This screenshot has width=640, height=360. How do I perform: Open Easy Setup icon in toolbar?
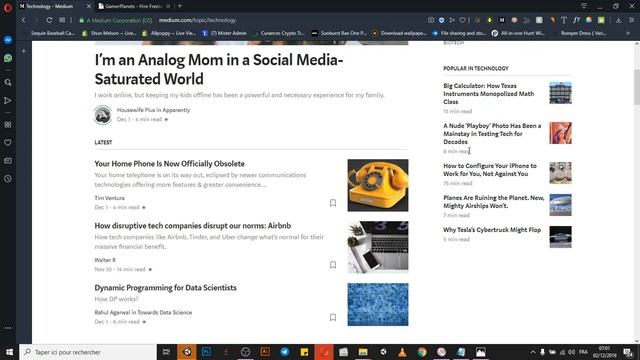631,20
